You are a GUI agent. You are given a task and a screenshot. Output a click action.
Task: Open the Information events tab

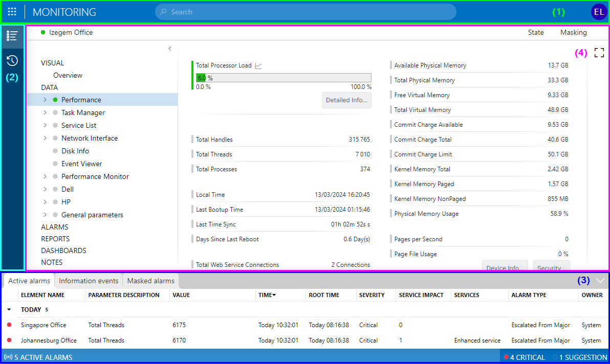pyautogui.click(x=88, y=280)
